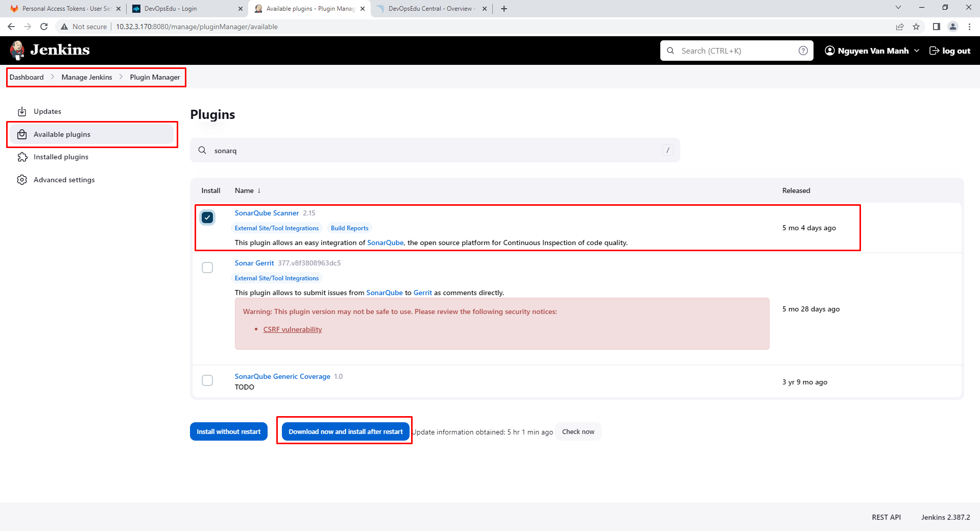
Task: Click the slash shortcut hint in filter box
Action: pyautogui.click(x=667, y=150)
